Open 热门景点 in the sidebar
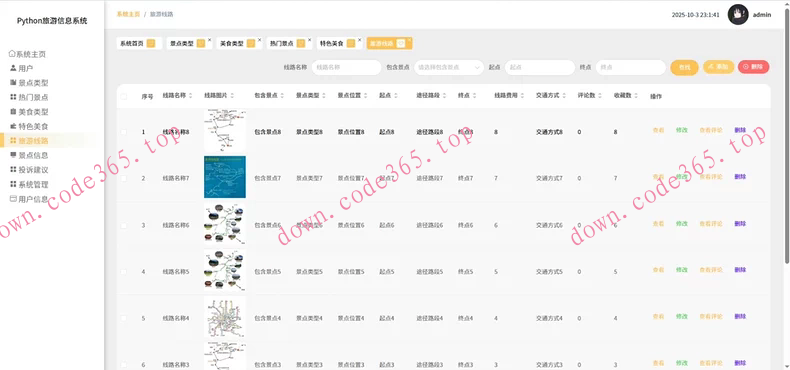This screenshot has width=790, height=370. point(33,97)
